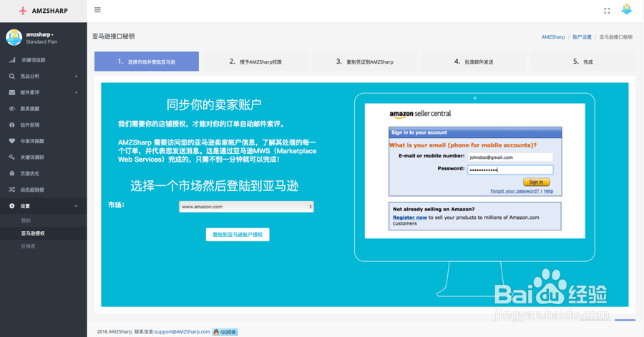Click the E-mail or mobile number field
644x337 pixels.
(x=510, y=157)
